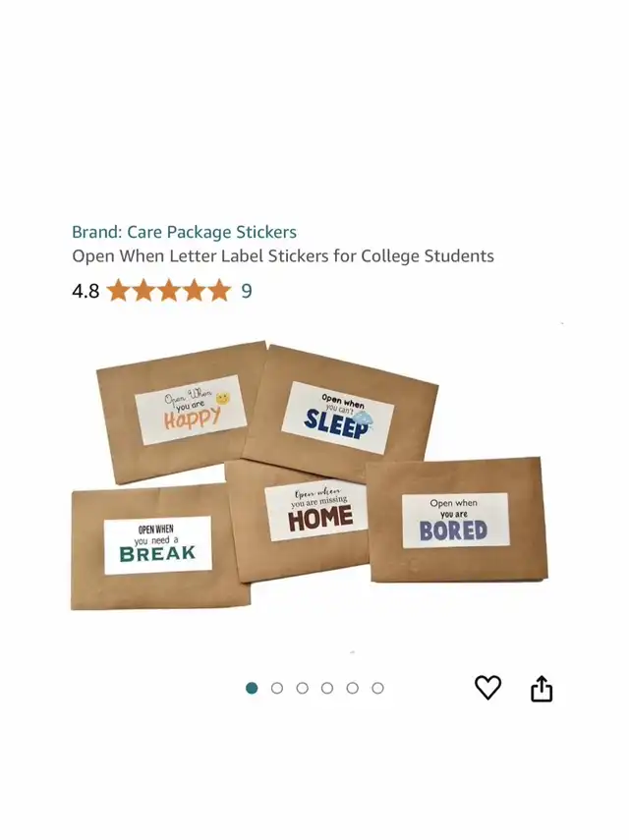Click the Open When Letter Label Stickers title

[283, 256]
